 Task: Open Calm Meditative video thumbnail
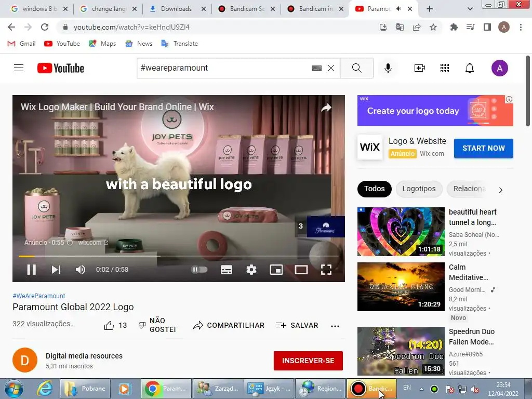tap(401, 287)
